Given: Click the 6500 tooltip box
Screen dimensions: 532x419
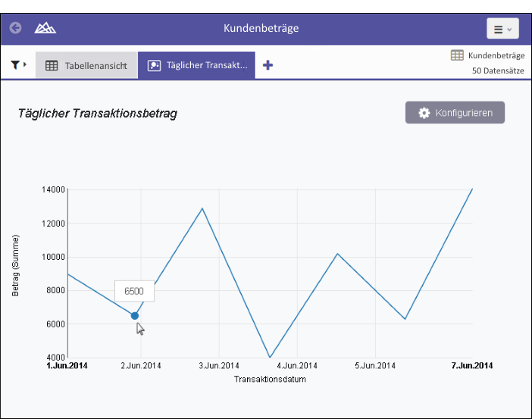Looking at the screenshot, I should click(134, 291).
